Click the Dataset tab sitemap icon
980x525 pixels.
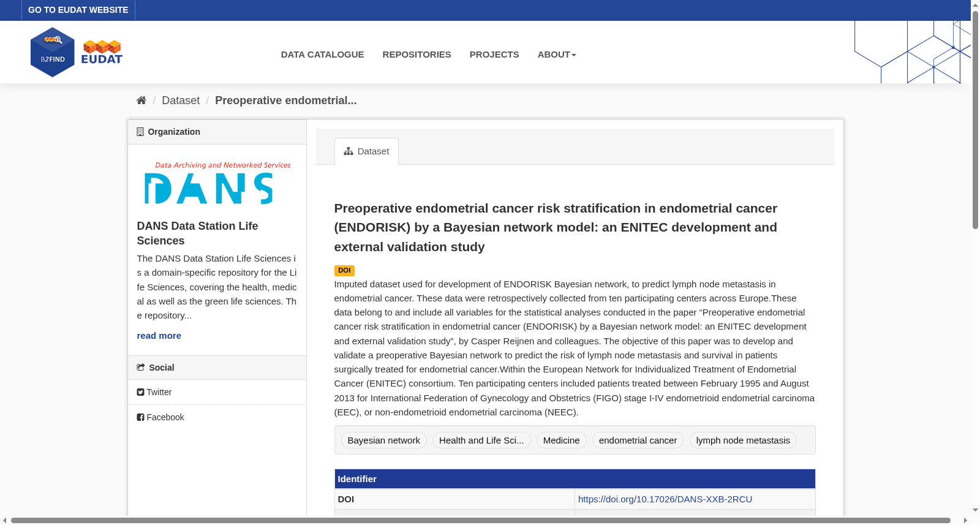pyautogui.click(x=349, y=151)
